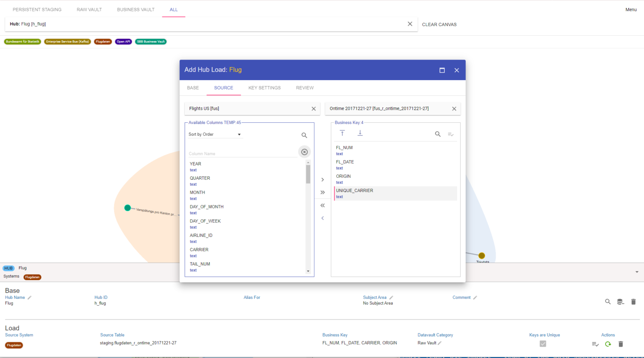Click the CLEAR CANVAS button

[439, 24]
